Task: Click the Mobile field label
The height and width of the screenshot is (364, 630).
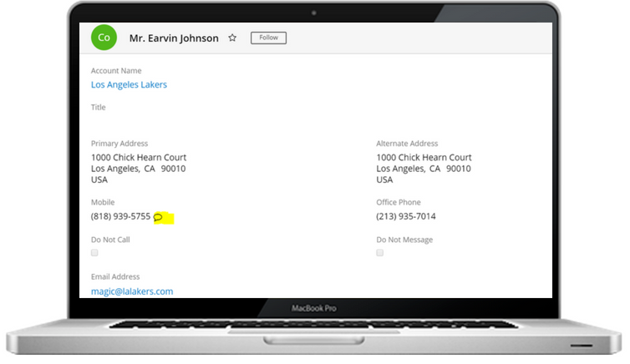Action: point(103,202)
